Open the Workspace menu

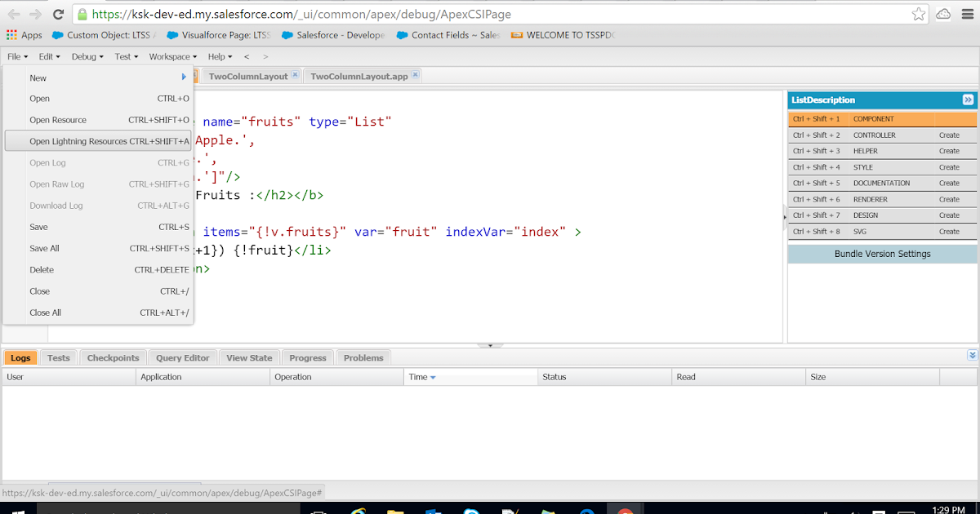(171, 56)
